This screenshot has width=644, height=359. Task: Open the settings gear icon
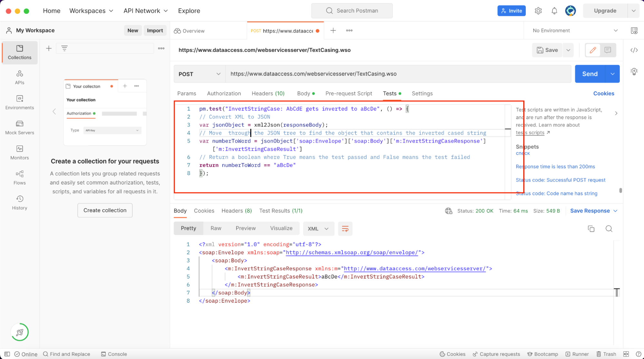click(538, 11)
